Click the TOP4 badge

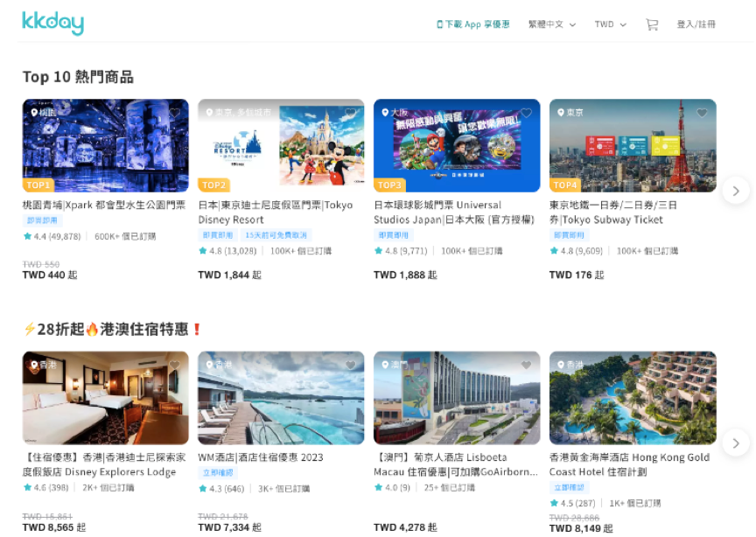(x=565, y=185)
